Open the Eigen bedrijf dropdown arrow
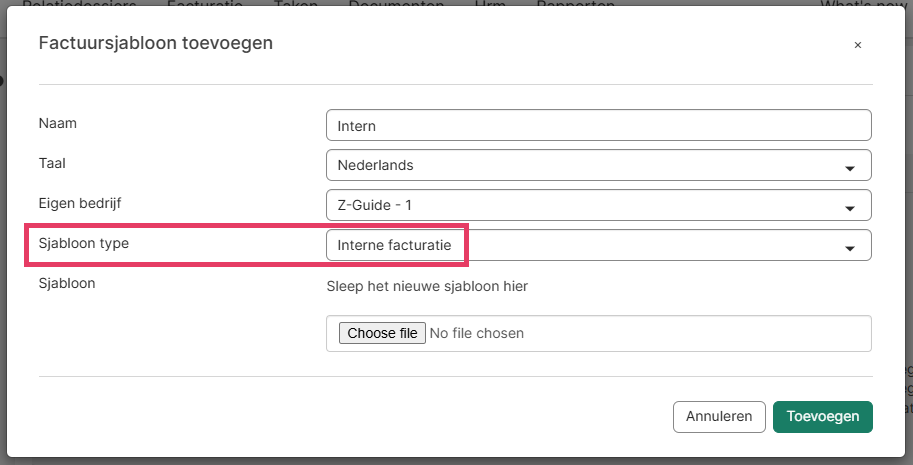913x465 pixels. [x=850, y=208]
